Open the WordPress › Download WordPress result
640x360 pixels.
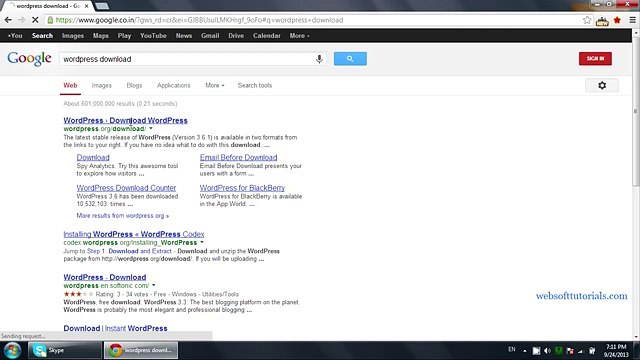click(x=125, y=120)
